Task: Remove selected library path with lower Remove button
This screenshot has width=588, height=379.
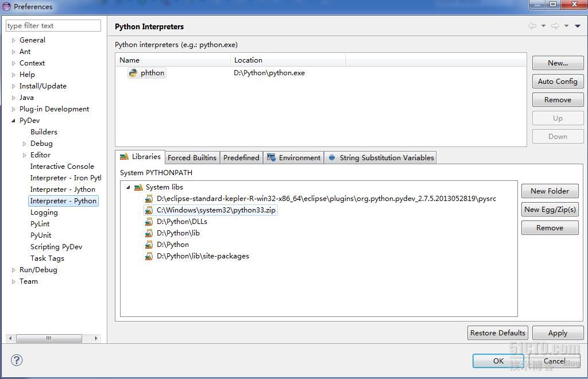Action: click(x=550, y=228)
